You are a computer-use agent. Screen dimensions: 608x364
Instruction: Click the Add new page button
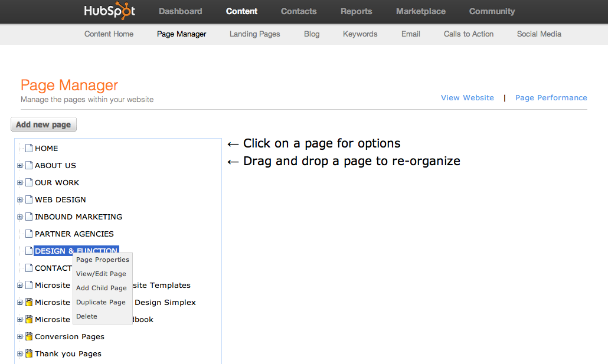pos(43,124)
